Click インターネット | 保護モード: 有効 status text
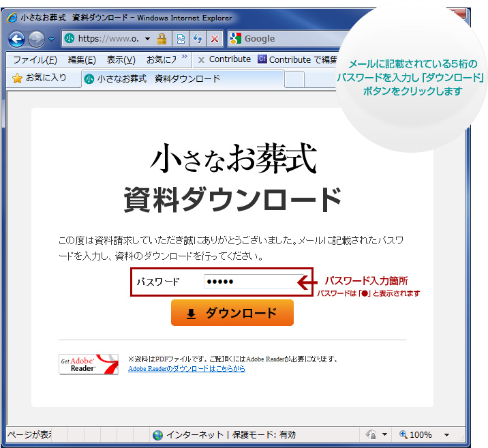 231,435
